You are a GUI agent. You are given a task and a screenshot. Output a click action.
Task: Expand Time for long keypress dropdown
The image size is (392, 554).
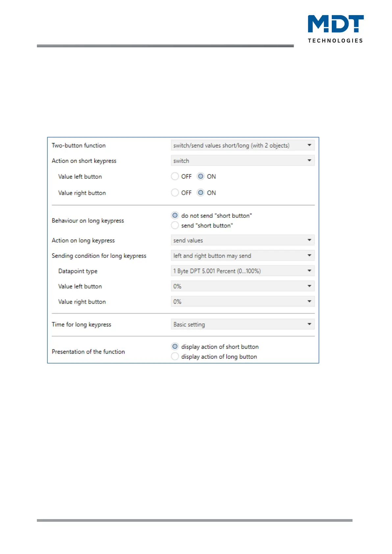[243, 324]
